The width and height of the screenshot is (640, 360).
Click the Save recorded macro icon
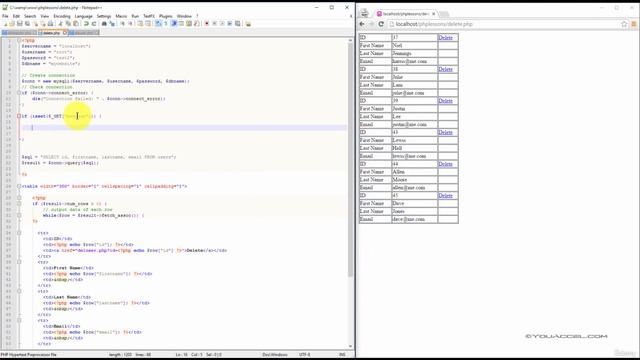(x=238, y=24)
